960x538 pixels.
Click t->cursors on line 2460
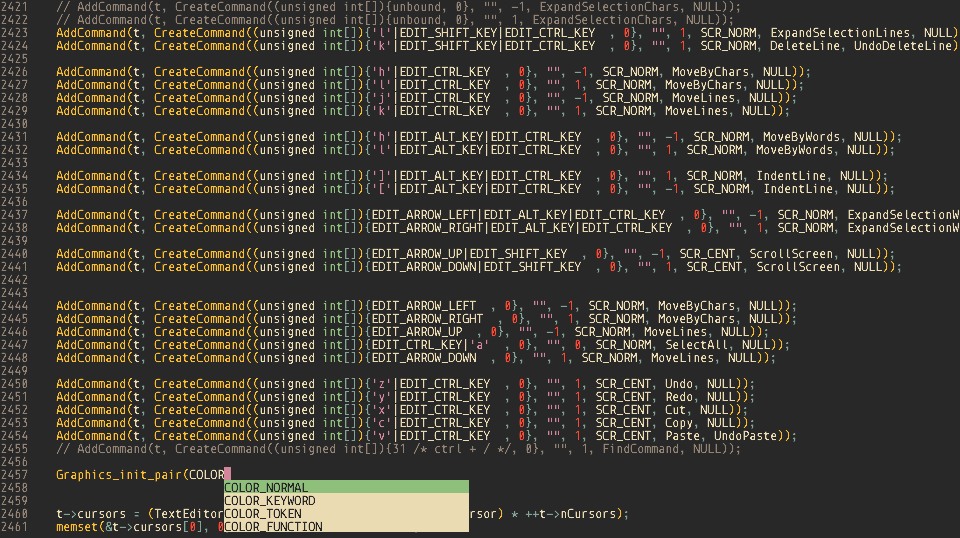pyautogui.click(x=91, y=514)
